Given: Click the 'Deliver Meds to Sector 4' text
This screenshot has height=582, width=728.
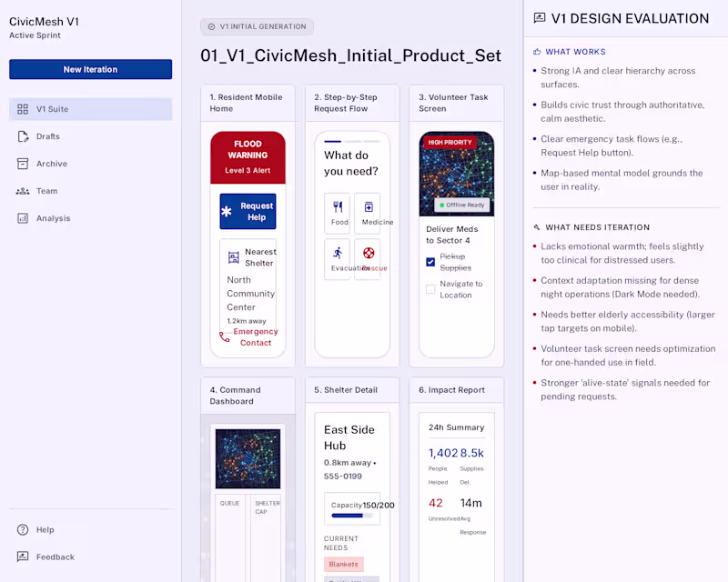Looking at the screenshot, I should tap(451, 235).
